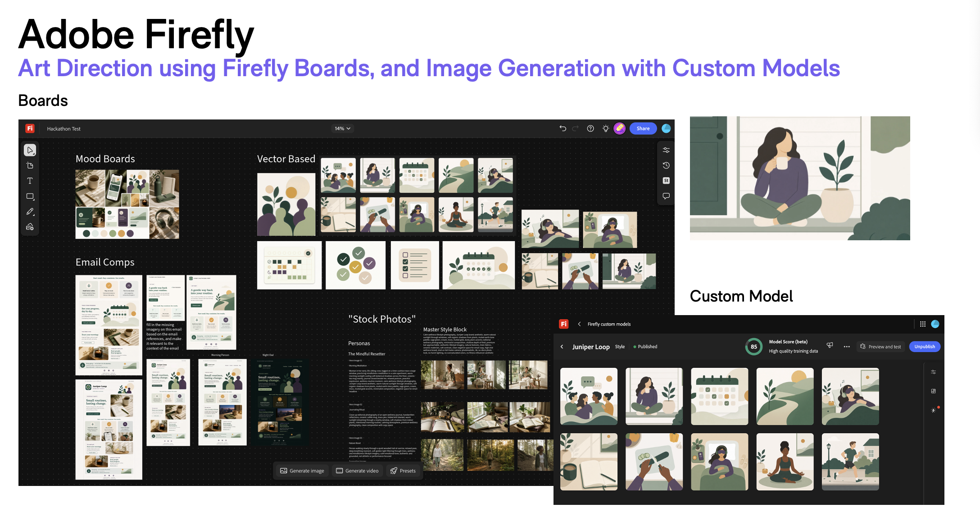Image resolution: width=980 pixels, height=513 pixels.
Task: Select the pencil draw tool
Action: 30,211
